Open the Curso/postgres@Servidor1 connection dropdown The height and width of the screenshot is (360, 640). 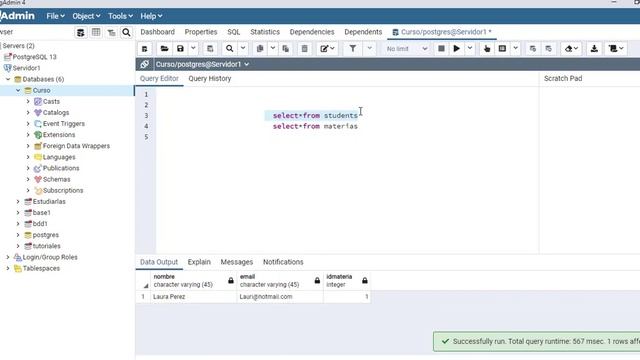click(202, 64)
